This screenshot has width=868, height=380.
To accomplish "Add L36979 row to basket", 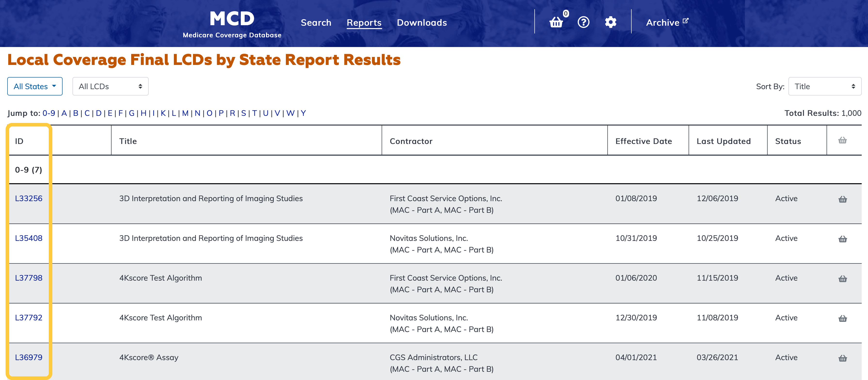I will point(842,358).
